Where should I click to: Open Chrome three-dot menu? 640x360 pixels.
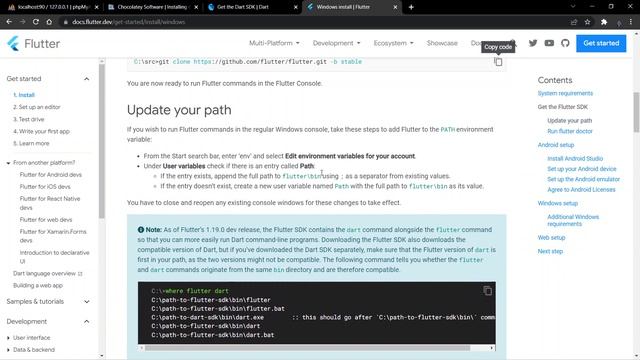(631, 22)
